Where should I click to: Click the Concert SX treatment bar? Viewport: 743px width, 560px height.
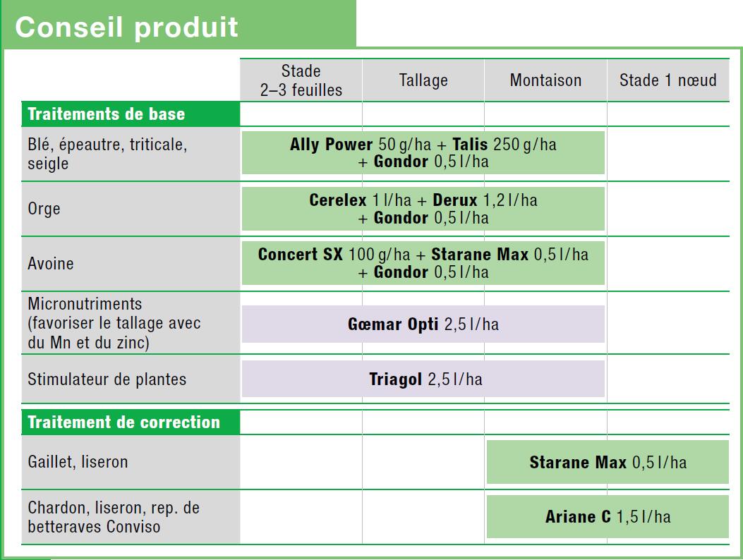pyautogui.click(x=423, y=263)
